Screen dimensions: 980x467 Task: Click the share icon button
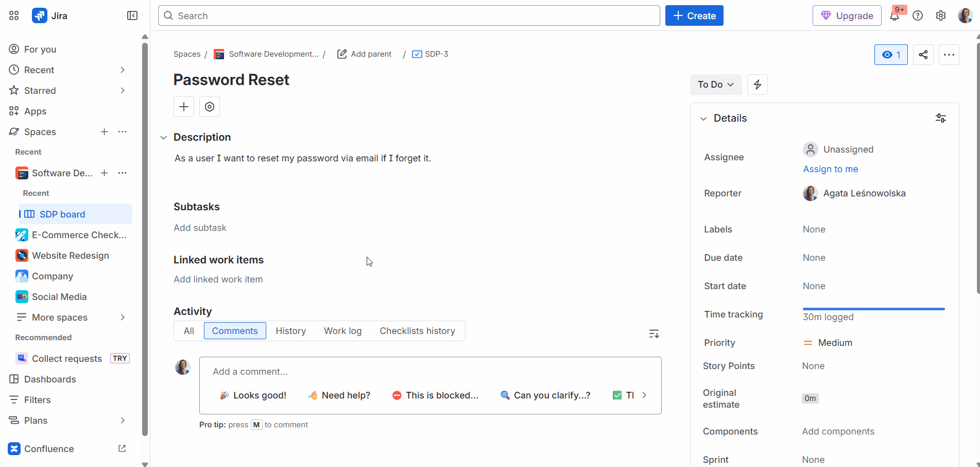point(923,55)
